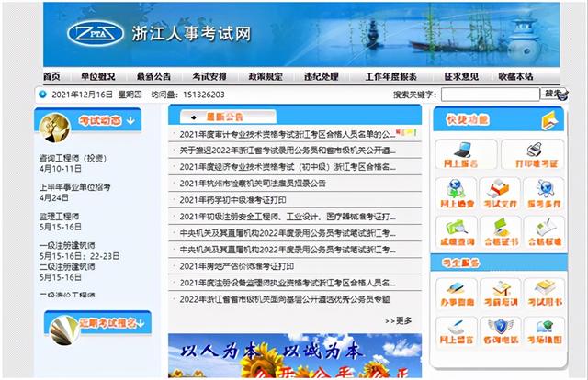The height and width of the screenshot is (380, 588).
Task: Open the 单位概况 menu item
Action: pos(98,76)
